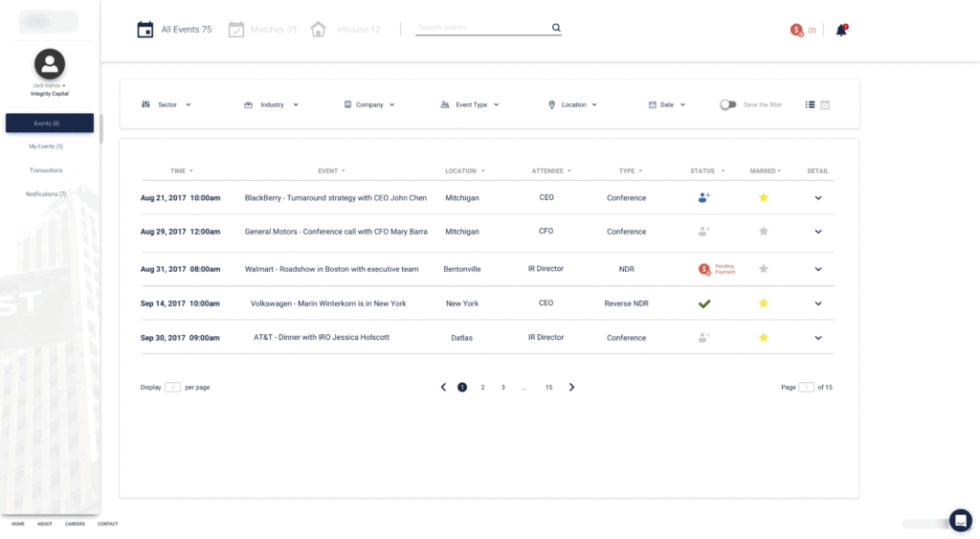
Task: Click the Sector filter sliders icon
Action: click(145, 104)
